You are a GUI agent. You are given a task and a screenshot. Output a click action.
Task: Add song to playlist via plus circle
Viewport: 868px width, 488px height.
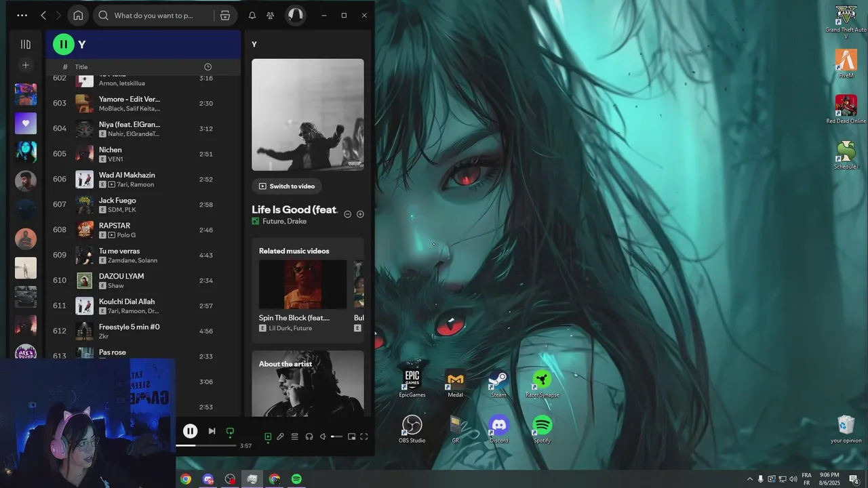(x=360, y=214)
